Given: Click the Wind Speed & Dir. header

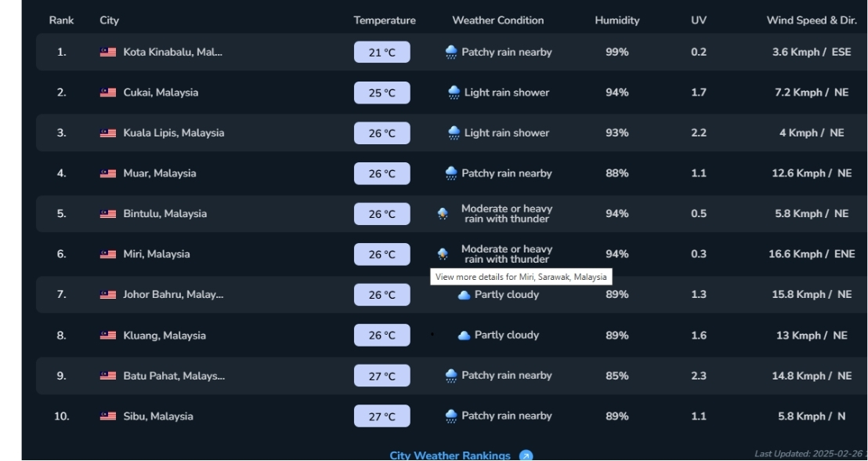Looking at the screenshot, I should (x=812, y=20).
